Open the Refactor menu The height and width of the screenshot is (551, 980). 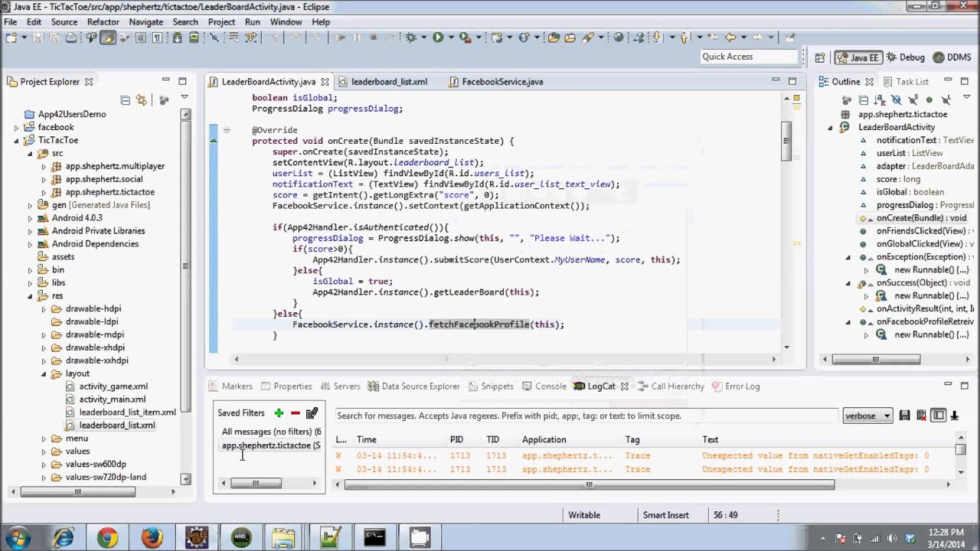(103, 22)
